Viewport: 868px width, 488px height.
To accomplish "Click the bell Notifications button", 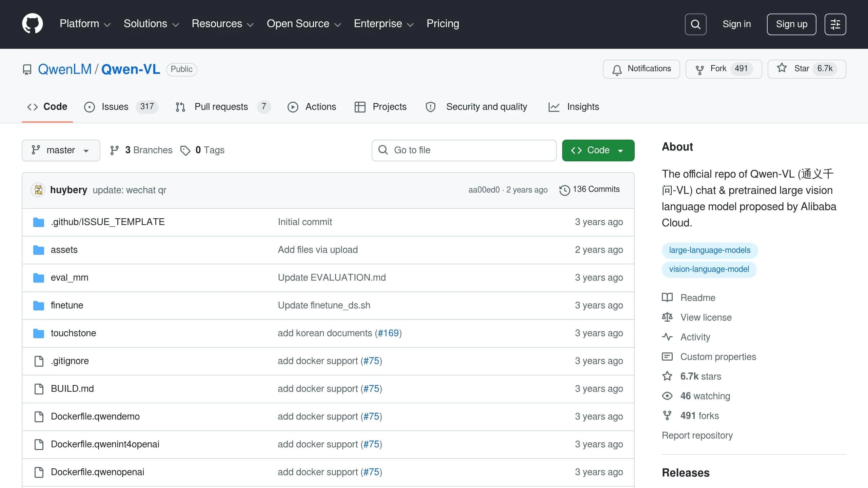I will [x=641, y=69].
